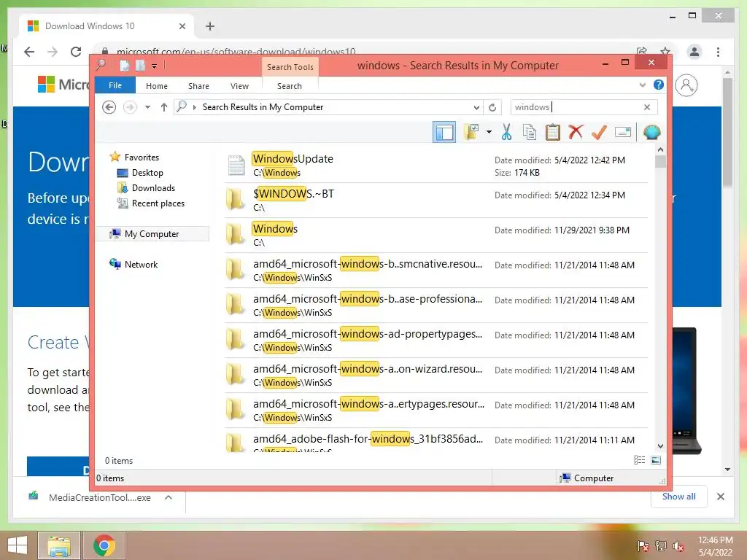747x560 pixels.
Task: Open the View ribbon tab
Action: pyautogui.click(x=239, y=86)
